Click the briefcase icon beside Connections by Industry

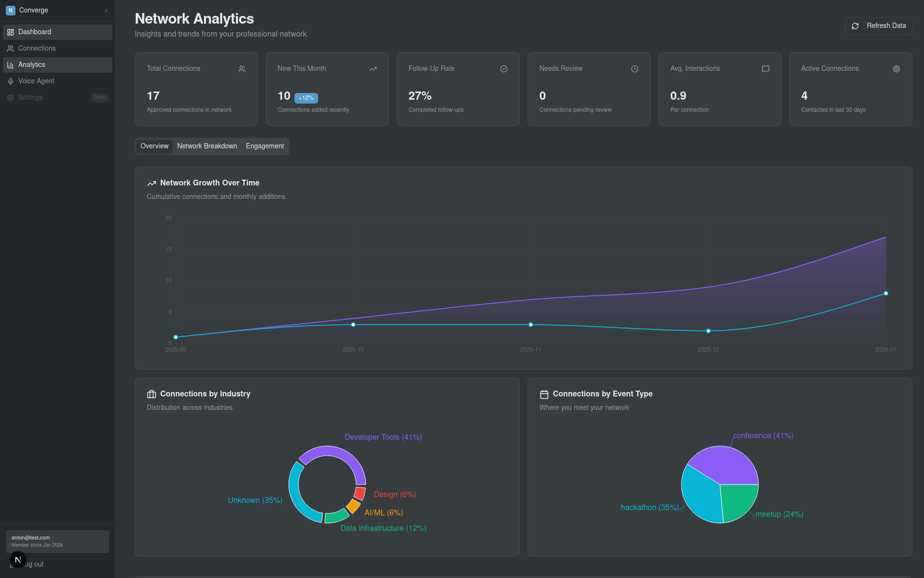[152, 394]
